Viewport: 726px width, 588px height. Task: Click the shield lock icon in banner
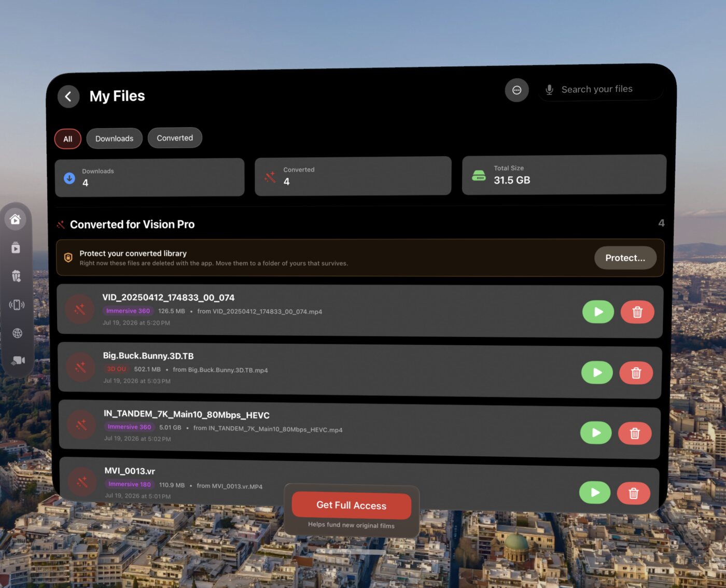[x=68, y=258]
